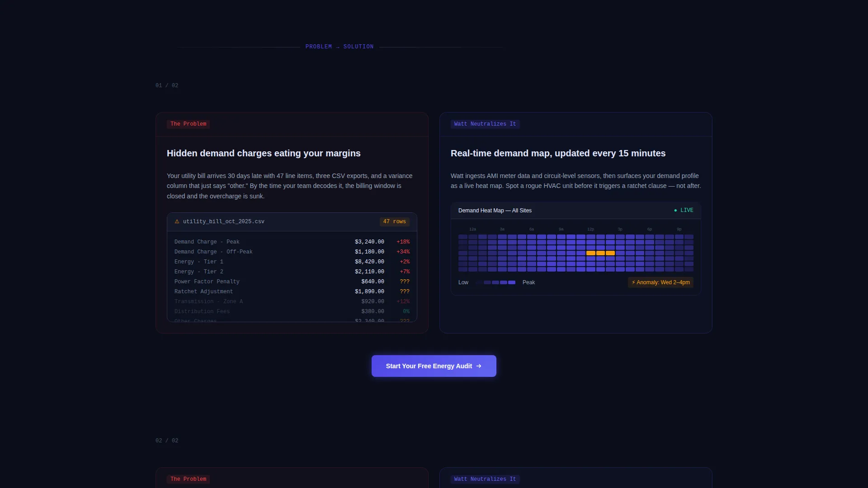Click the 9p heat map time label
Screen dimensions: 868x488
tap(679, 230)
